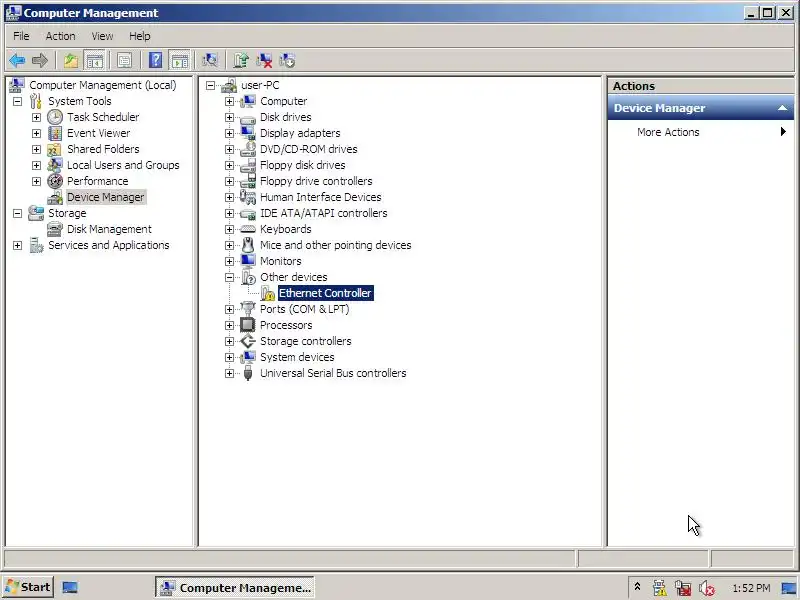Open the View menu

(102, 36)
